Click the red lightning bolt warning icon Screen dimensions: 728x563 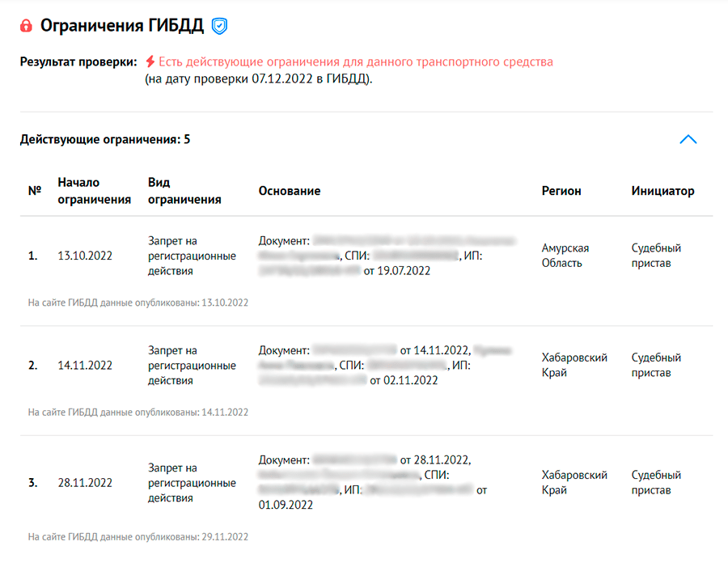click(x=150, y=61)
